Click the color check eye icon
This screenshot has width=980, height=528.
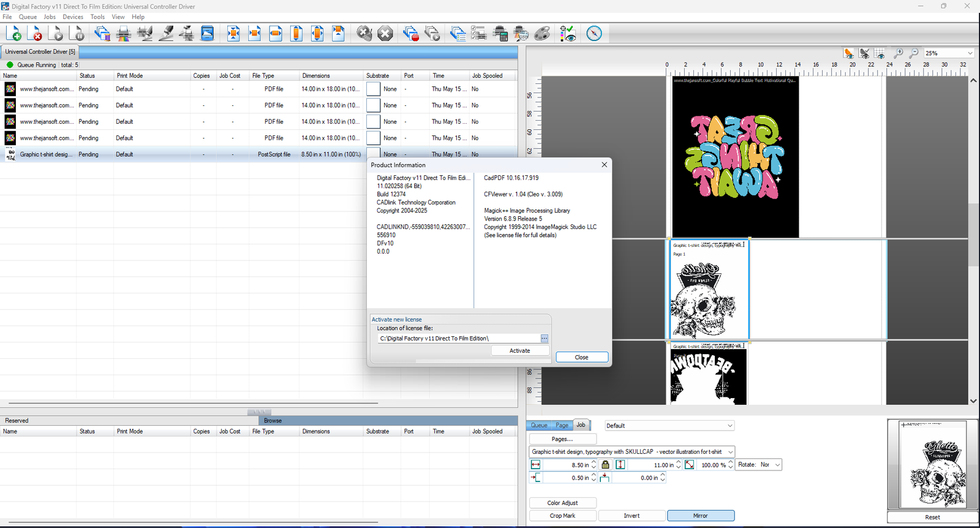(568, 34)
